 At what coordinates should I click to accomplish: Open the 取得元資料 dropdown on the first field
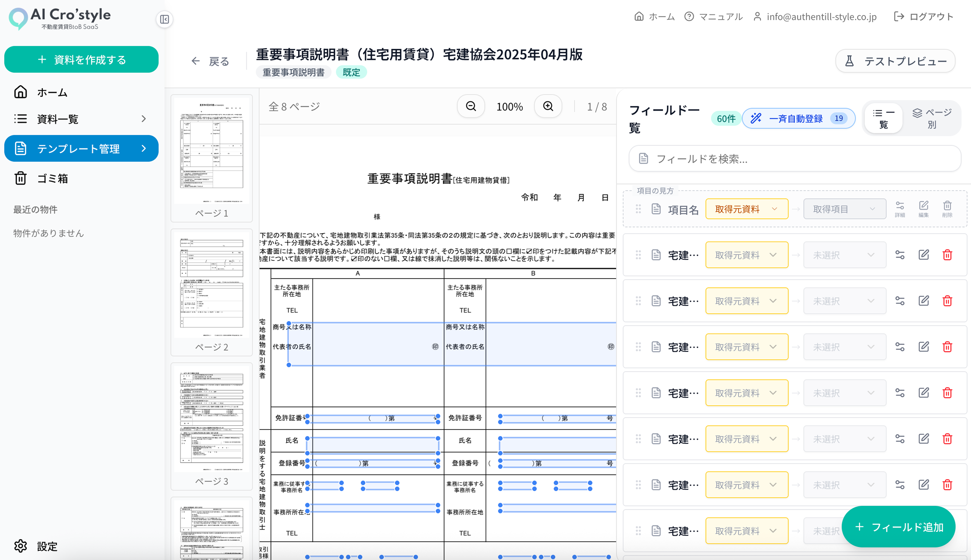[746, 209]
